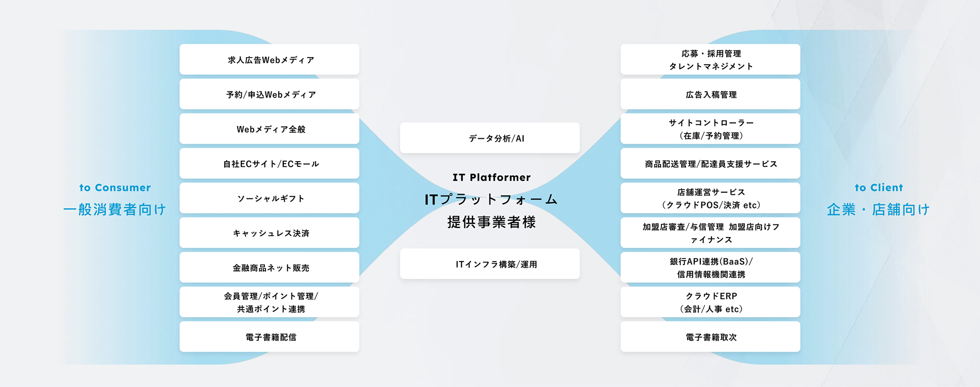
Task: Open the 自社ECサイト/ECモール card
Action: click(x=269, y=164)
